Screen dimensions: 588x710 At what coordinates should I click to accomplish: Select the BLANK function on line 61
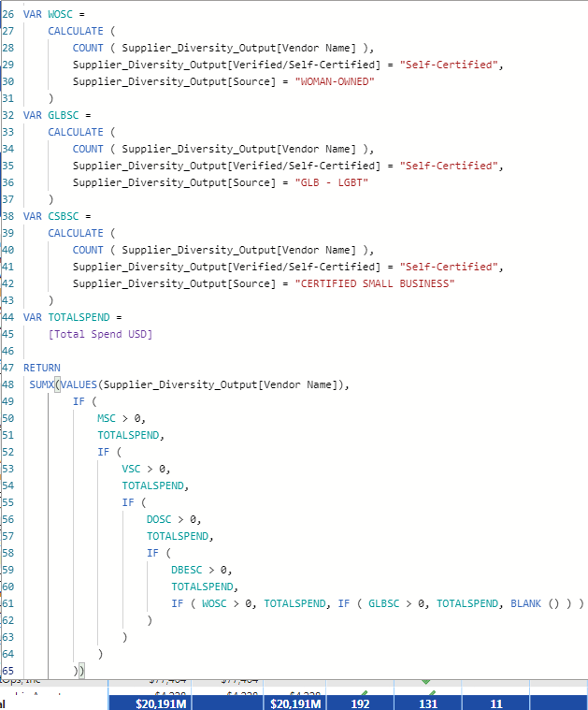coord(525,603)
